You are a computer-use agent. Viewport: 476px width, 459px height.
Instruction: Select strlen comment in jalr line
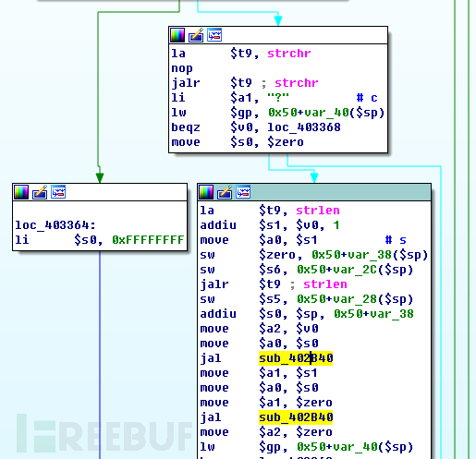pos(325,284)
